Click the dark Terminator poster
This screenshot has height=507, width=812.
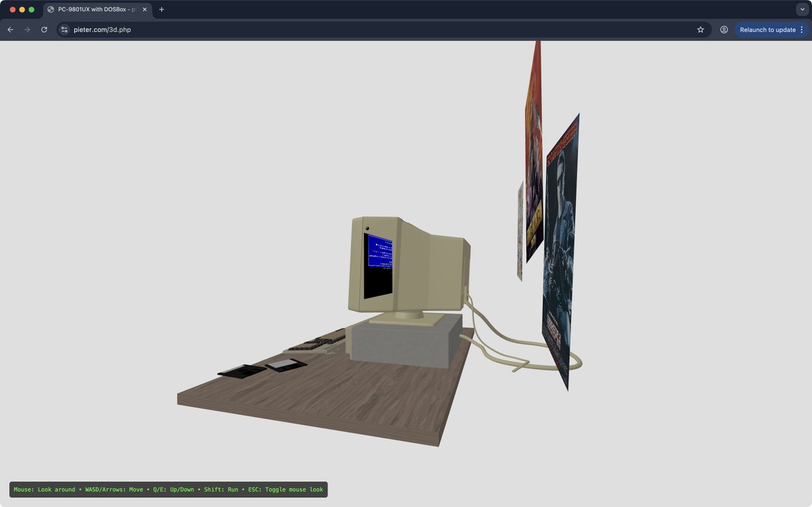561,252
